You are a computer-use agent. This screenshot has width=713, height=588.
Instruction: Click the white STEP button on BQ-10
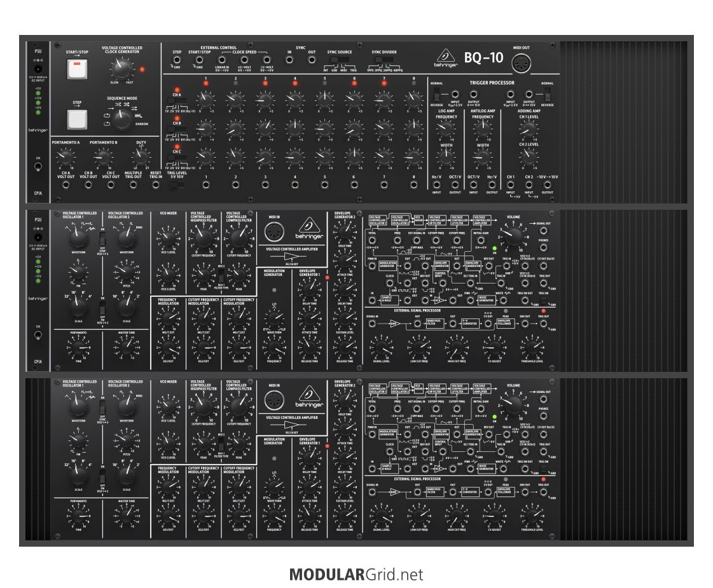click(77, 119)
